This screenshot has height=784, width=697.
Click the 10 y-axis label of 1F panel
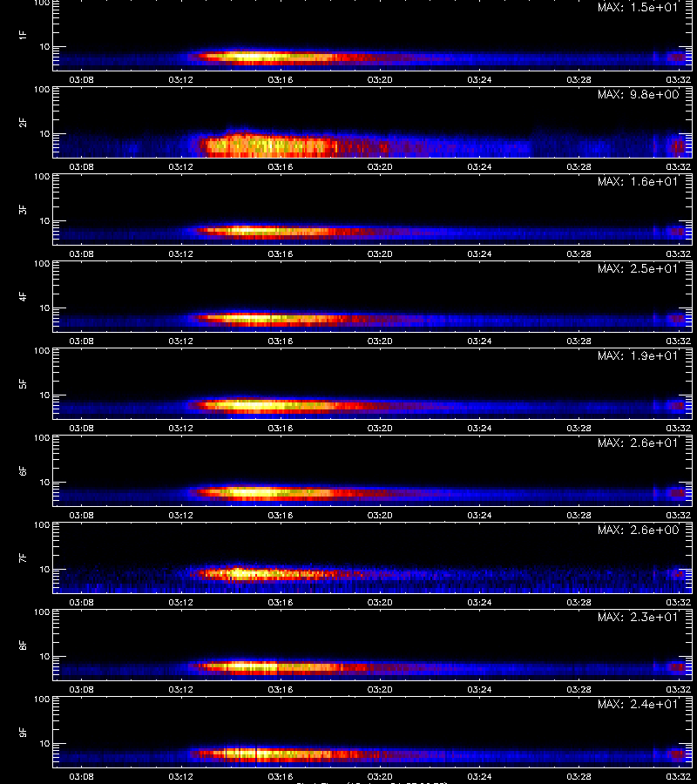coord(45,46)
